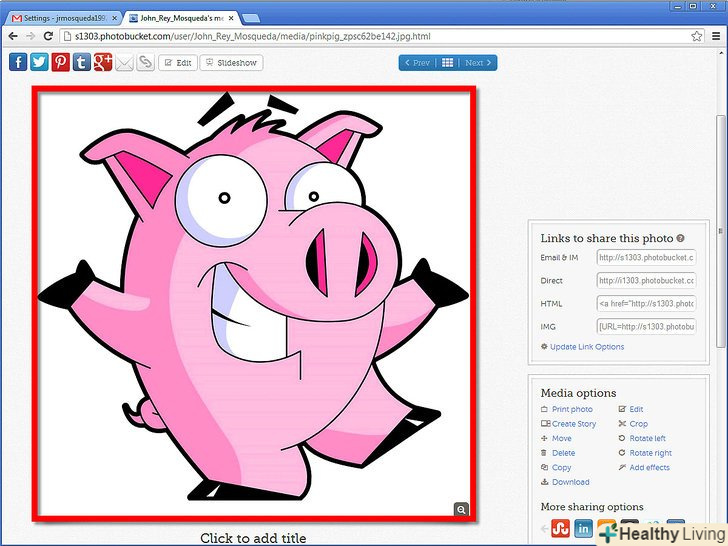Click the Download media option
728x546 pixels.
tap(570, 482)
